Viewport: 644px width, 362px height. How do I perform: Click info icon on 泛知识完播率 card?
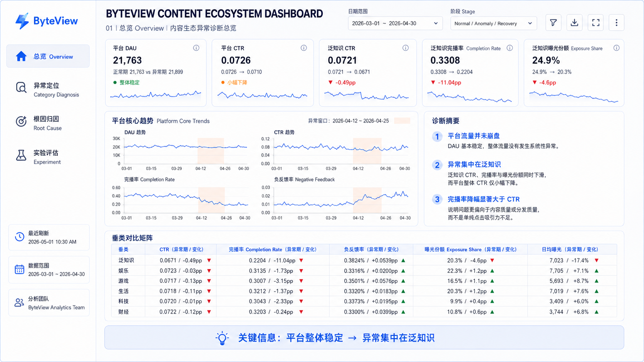tap(510, 48)
